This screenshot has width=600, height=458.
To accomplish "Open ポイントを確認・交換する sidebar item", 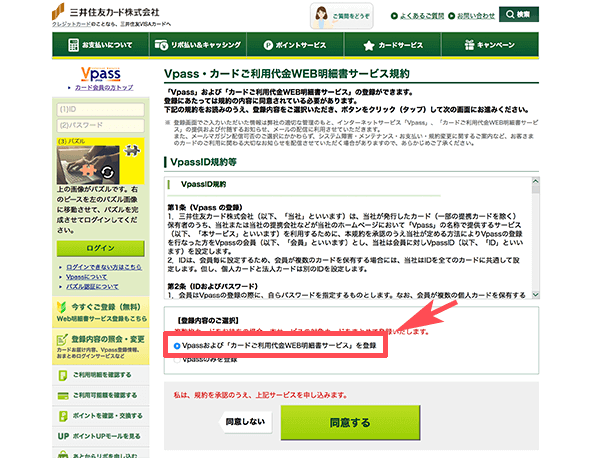I will (x=101, y=416).
